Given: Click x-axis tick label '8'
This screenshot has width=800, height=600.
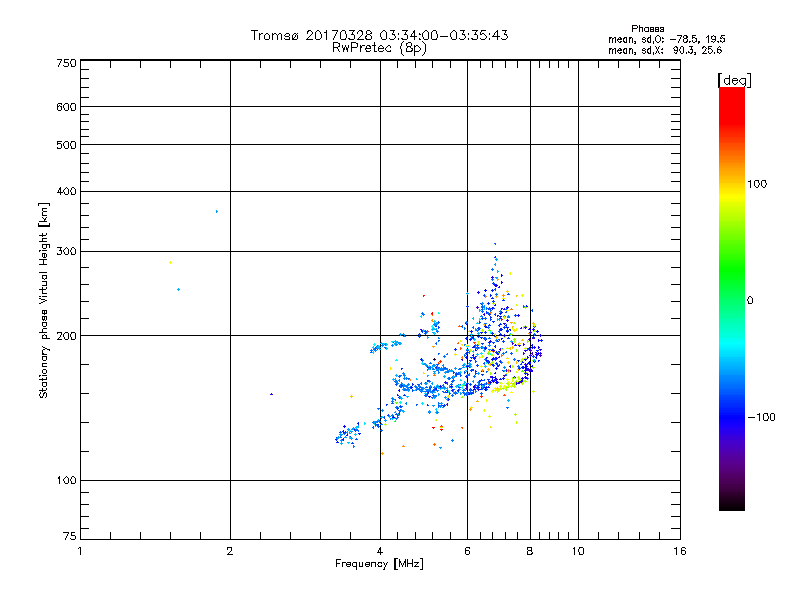Looking at the screenshot, I should coord(530,551).
